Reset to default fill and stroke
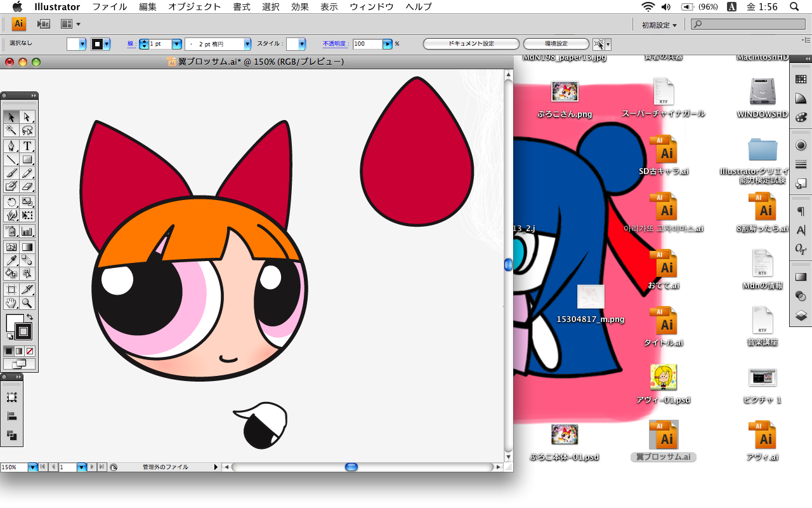 point(10,336)
